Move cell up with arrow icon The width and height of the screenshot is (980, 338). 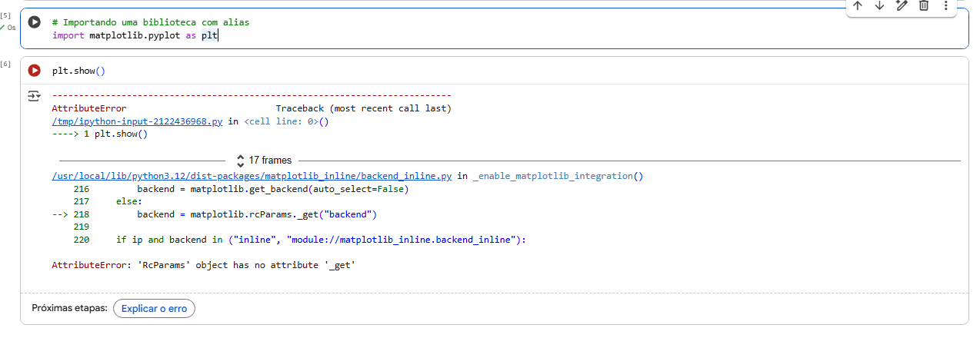click(x=858, y=6)
